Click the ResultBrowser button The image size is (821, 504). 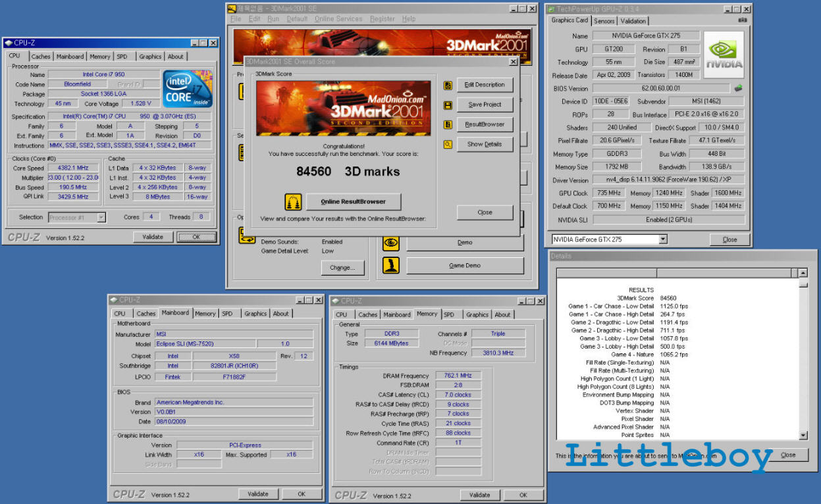pyautogui.click(x=485, y=124)
